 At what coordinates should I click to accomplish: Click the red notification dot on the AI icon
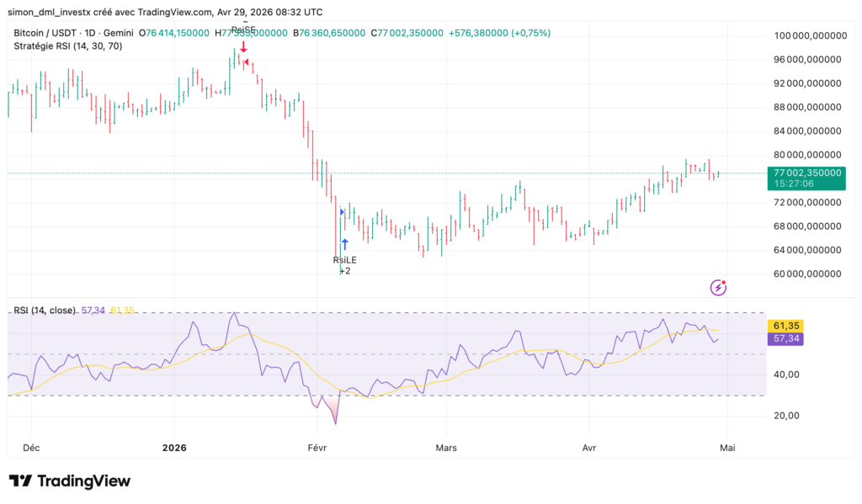tap(722, 281)
